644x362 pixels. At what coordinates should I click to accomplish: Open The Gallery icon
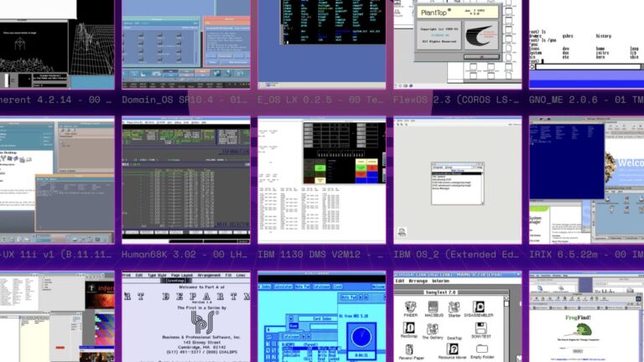coord(433,331)
